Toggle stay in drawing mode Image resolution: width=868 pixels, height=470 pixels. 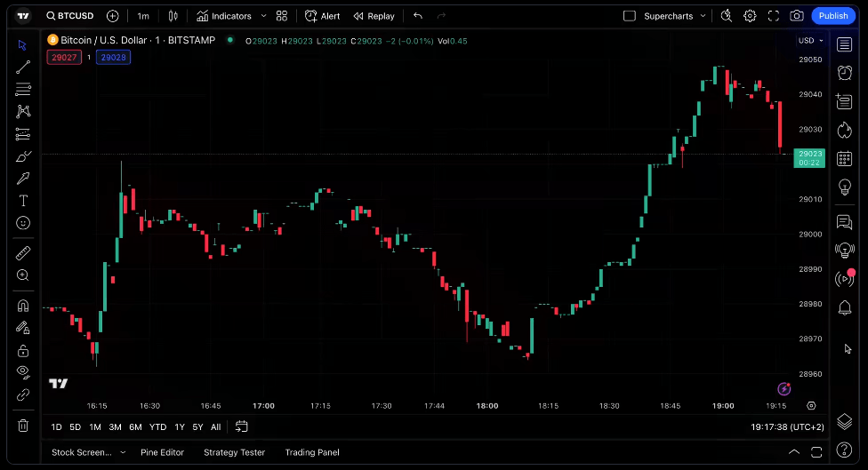[23, 328]
